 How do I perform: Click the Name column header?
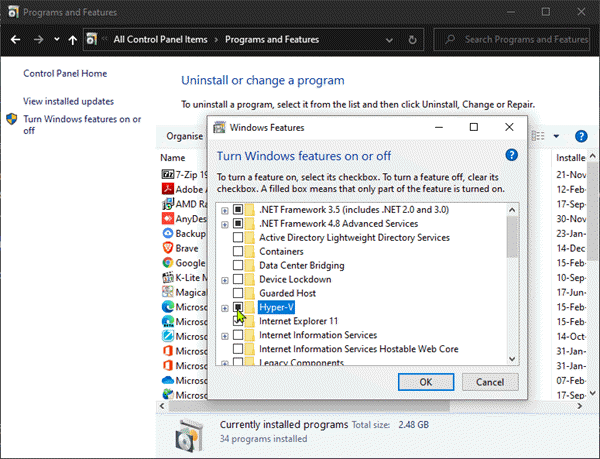click(173, 157)
